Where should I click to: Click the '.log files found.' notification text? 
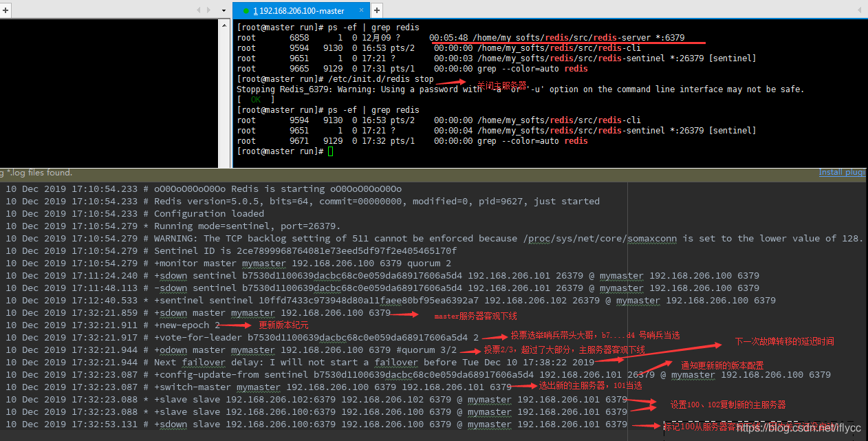click(36, 173)
